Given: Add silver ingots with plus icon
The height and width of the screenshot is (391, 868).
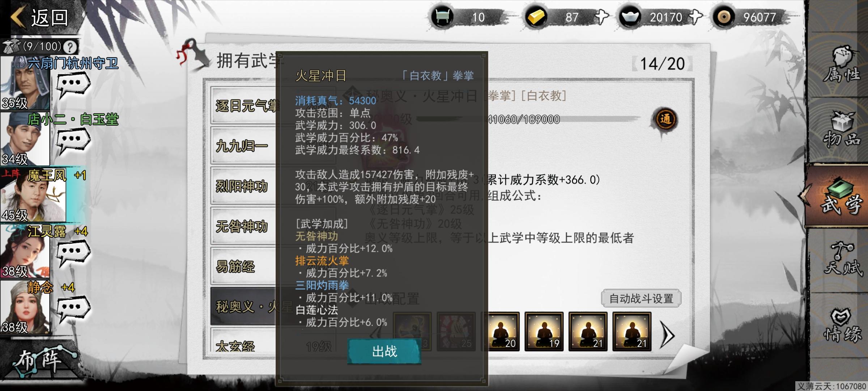Looking at the screenshot, I should [695, 17].
